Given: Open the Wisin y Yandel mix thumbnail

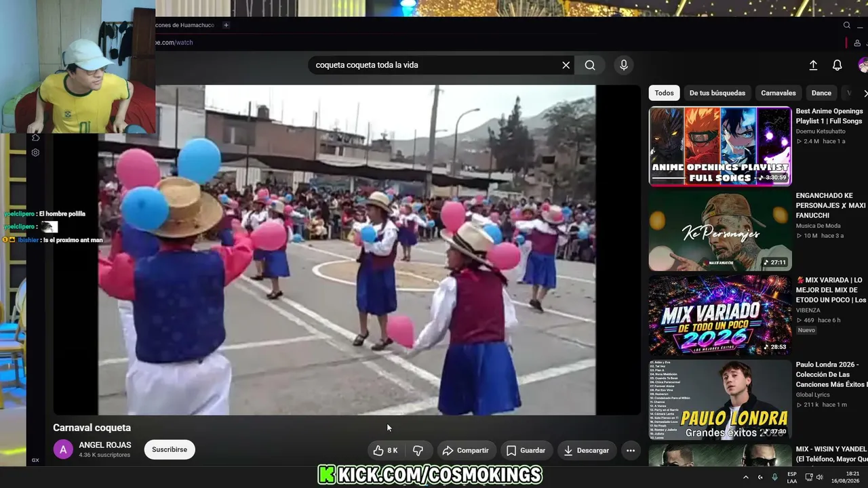Looking at the screenshot, I should [x=720, y=455].
